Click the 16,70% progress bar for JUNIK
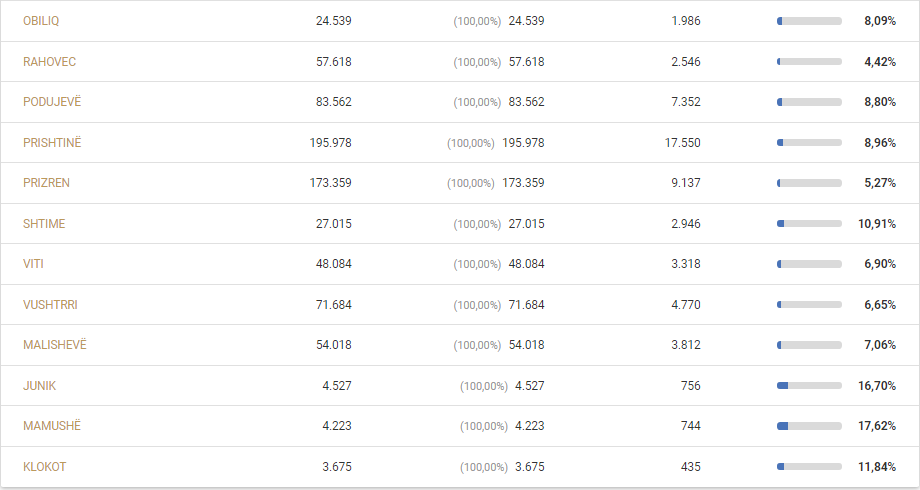Viewport: 920px width, 490px height. [x=809, y=386]
